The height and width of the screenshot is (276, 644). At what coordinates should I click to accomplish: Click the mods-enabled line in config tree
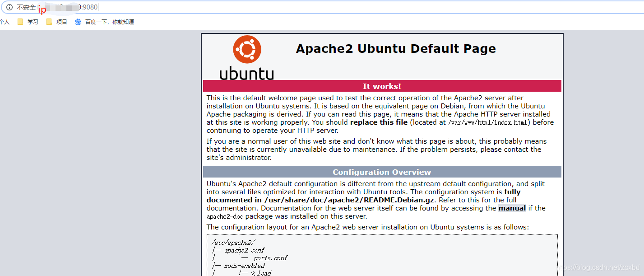pos(244,266)
